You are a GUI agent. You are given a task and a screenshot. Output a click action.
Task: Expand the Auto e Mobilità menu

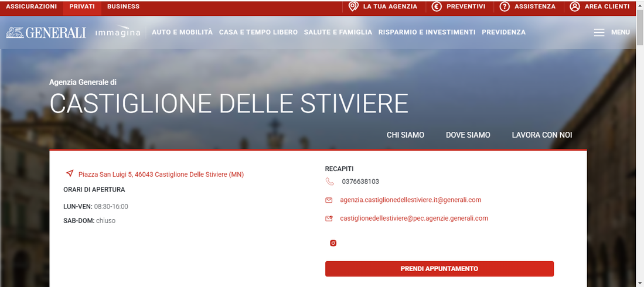pyautogui.click(x=182, y=32)
